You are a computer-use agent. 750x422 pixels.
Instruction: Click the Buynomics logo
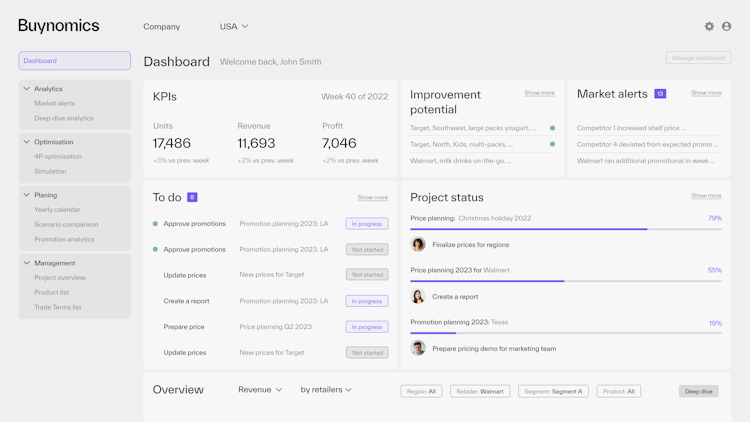tap(59, 26)
